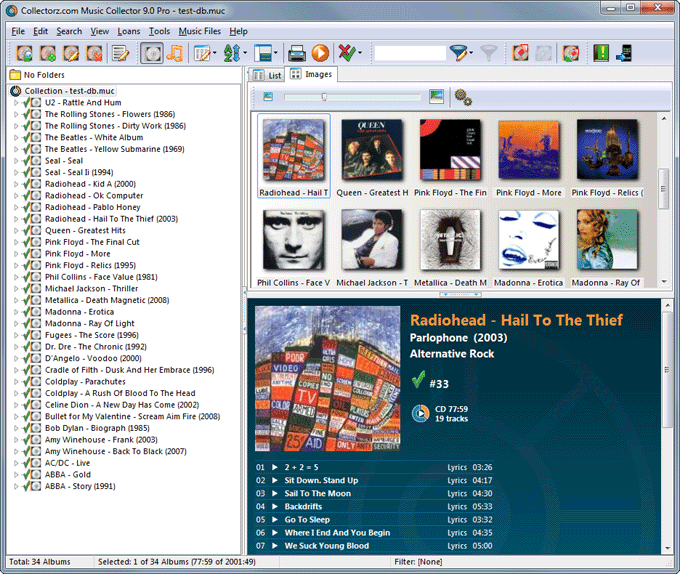The height and width of the screenshot is (574, 680).
Task: Open the Help menu
Action: click(238, 31)
